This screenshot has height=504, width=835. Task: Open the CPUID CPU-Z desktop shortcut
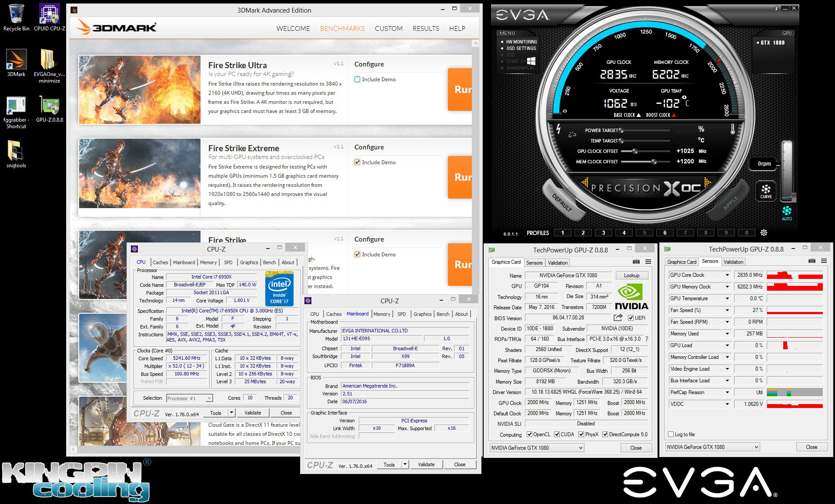coord(49,14)
